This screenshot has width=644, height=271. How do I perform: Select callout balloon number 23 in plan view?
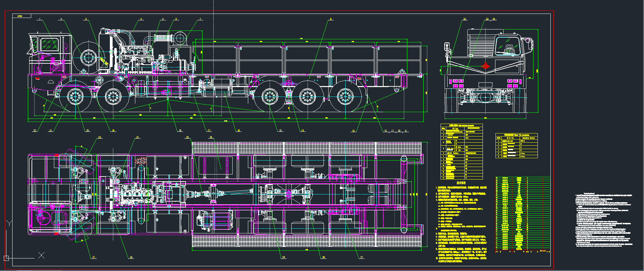click(x=100, y=137)
